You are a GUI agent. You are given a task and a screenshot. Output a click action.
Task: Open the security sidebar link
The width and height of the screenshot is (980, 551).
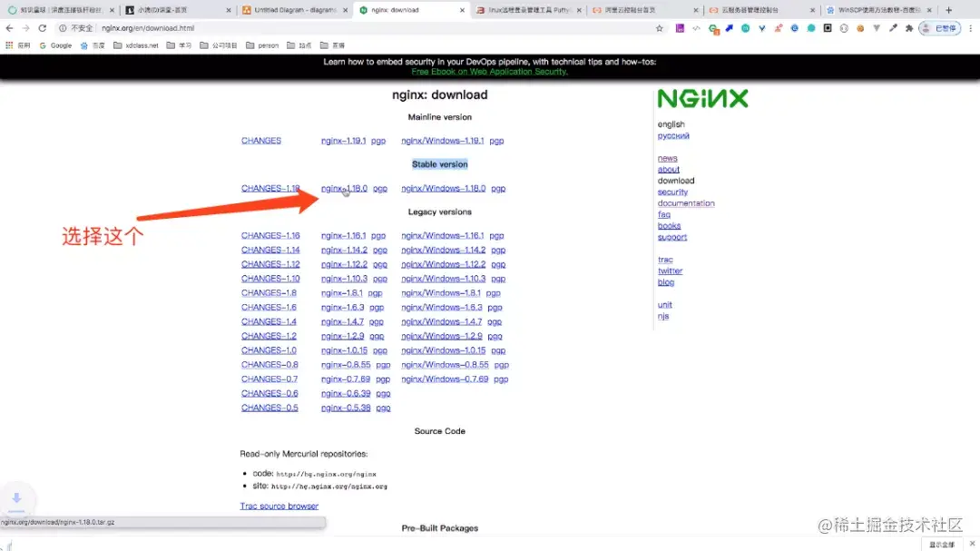point(672,192)
